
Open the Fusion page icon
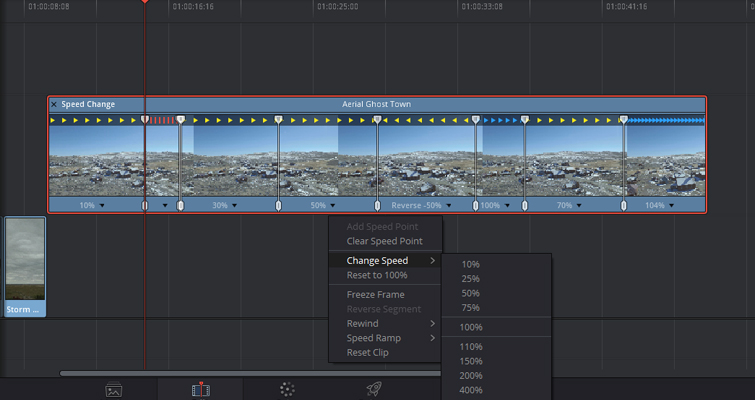click(x=287, y=390)
